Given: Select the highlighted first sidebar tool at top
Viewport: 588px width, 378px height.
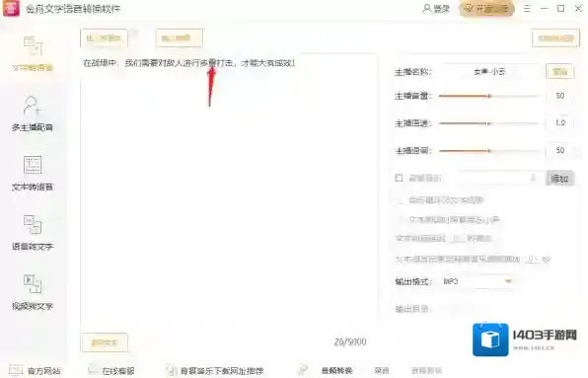Looking at the screenshot, I should pyautogui.click(x=33, y=53).
